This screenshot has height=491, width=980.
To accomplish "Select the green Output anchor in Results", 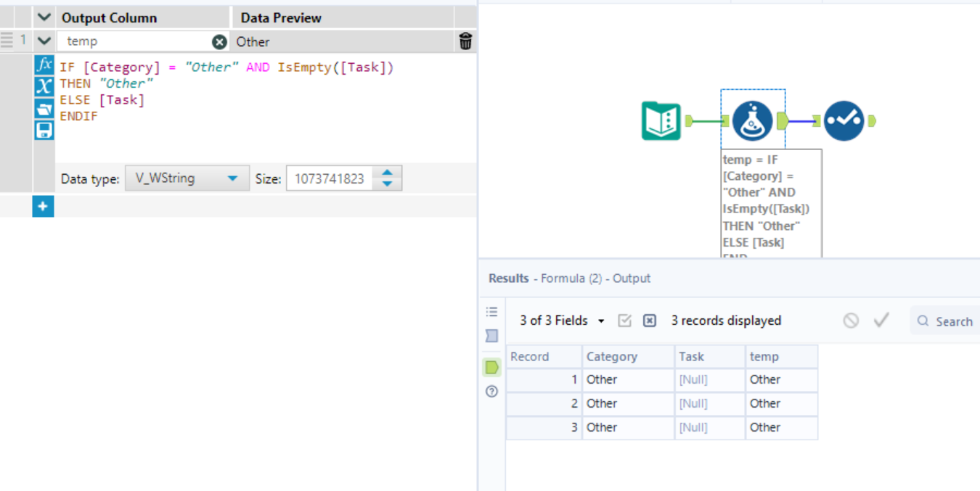I will [491, 367].
